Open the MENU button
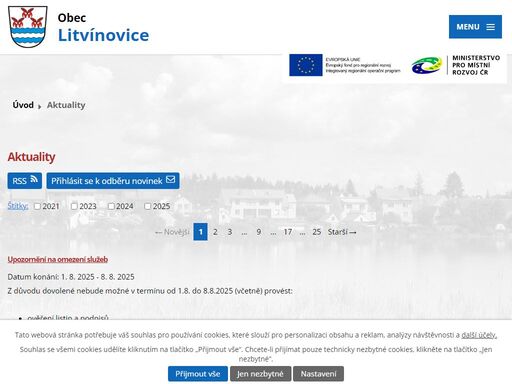Screen dimensions: 512x384 coord(475,27)
